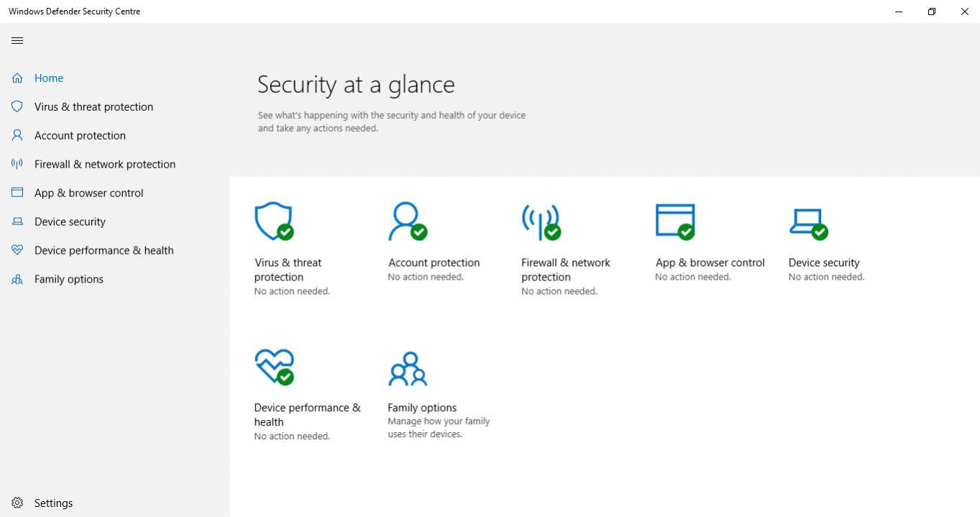Open the Device security laptop tile icon

808,222
